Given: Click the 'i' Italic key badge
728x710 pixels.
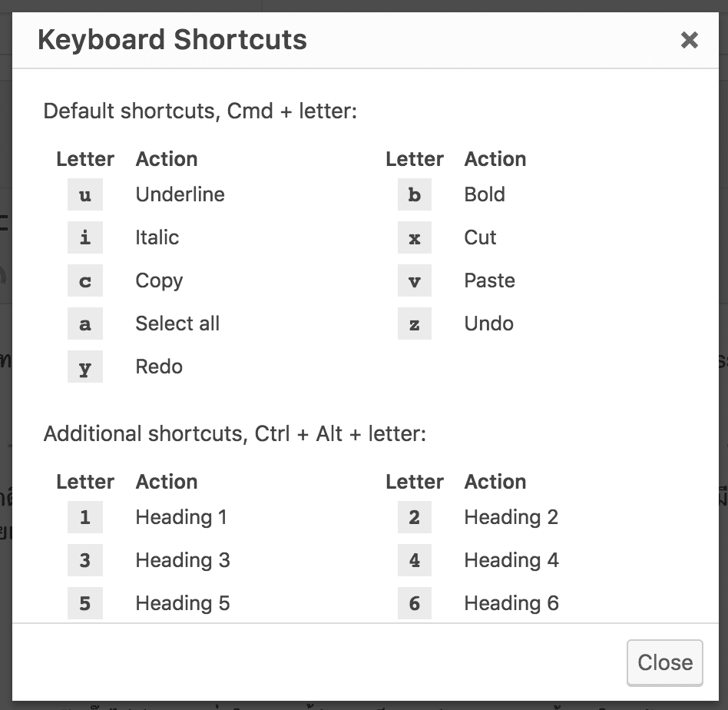Looking at the screenshot, I should (x=84, y=238).
